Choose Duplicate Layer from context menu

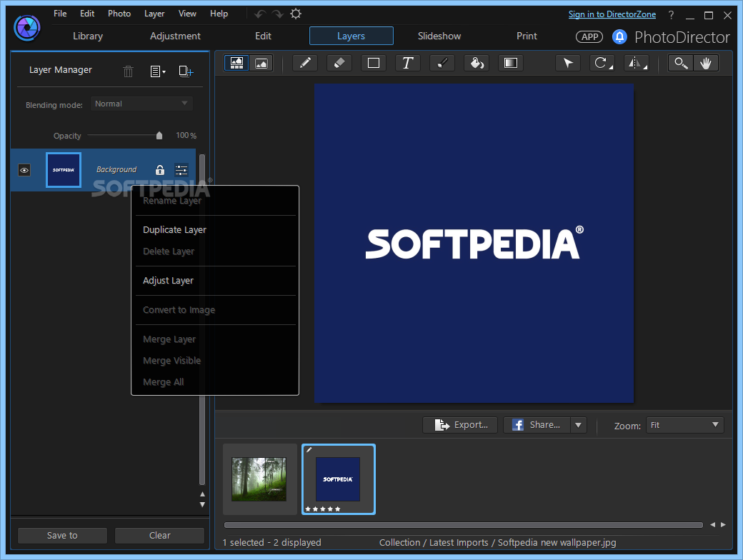click(215, 230)
